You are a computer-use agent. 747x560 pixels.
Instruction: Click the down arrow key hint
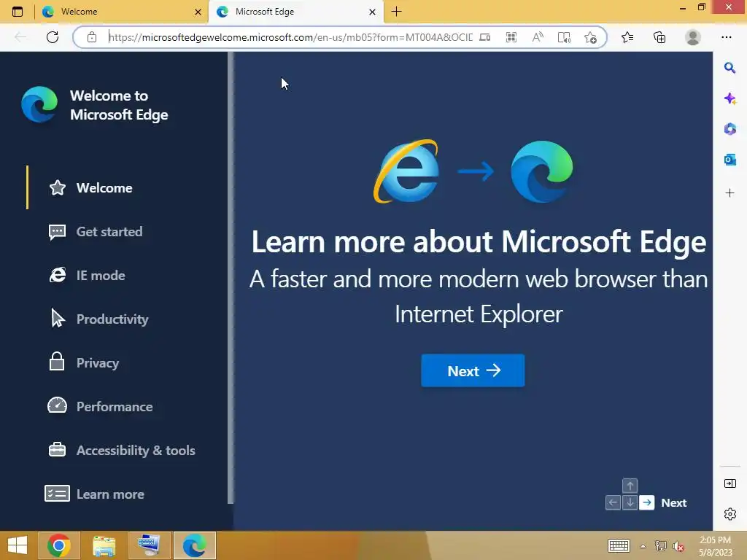coord(630,502)
